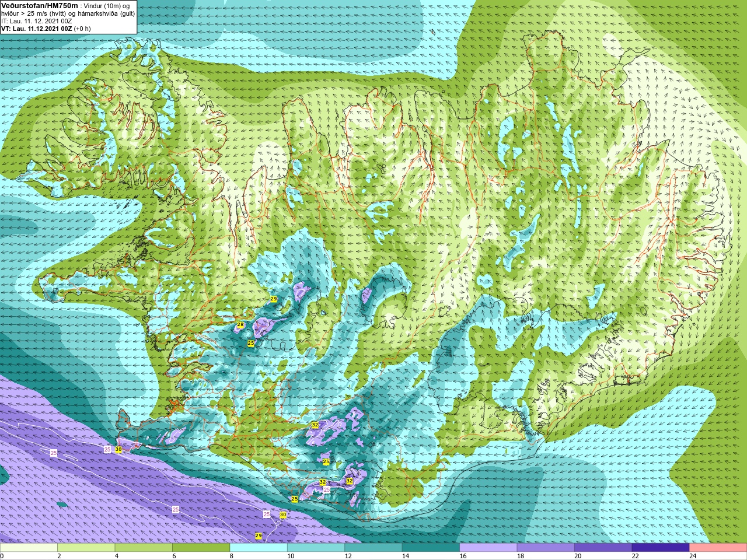This screenshot has width=747, height=560.
Task: Click the yellow 28 gust label on map
Action: pyautogui.click(x=240, y=324)
